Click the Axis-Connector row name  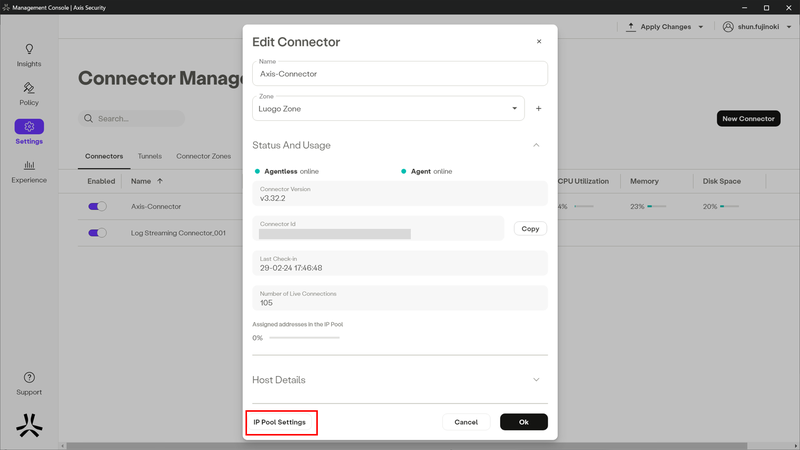(x=156, y=207)
